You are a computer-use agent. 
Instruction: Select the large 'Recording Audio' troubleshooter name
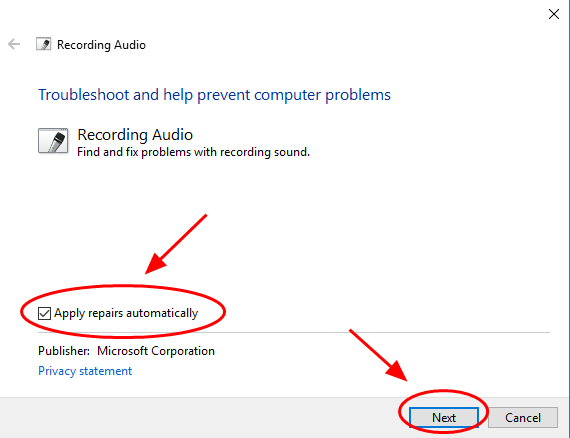point(135,135)
